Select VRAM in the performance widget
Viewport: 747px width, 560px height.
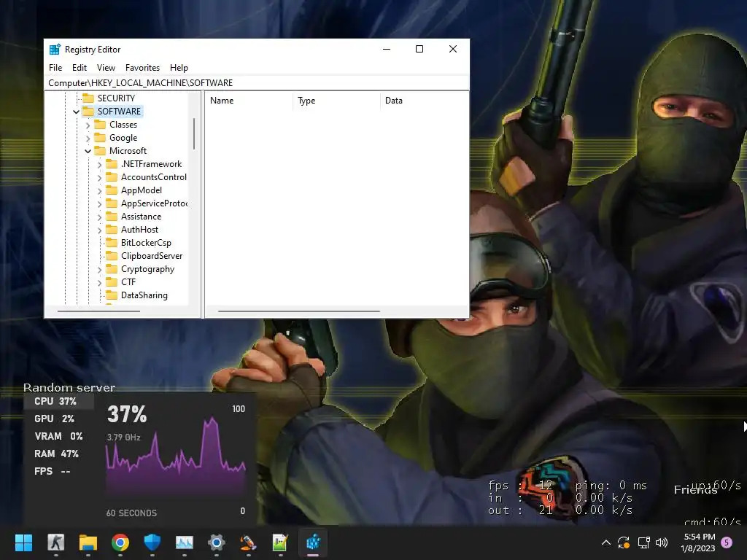[x=58, y=436]
